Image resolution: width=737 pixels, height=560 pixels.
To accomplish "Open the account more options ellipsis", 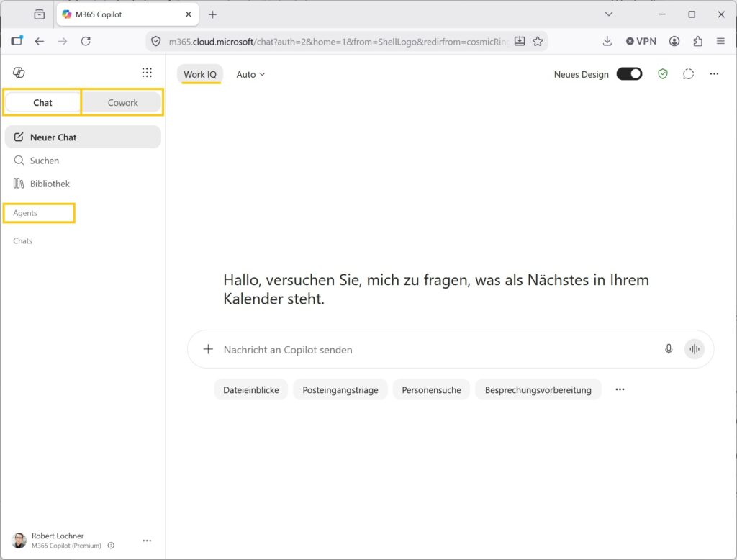I will click(x=147, y=541).
